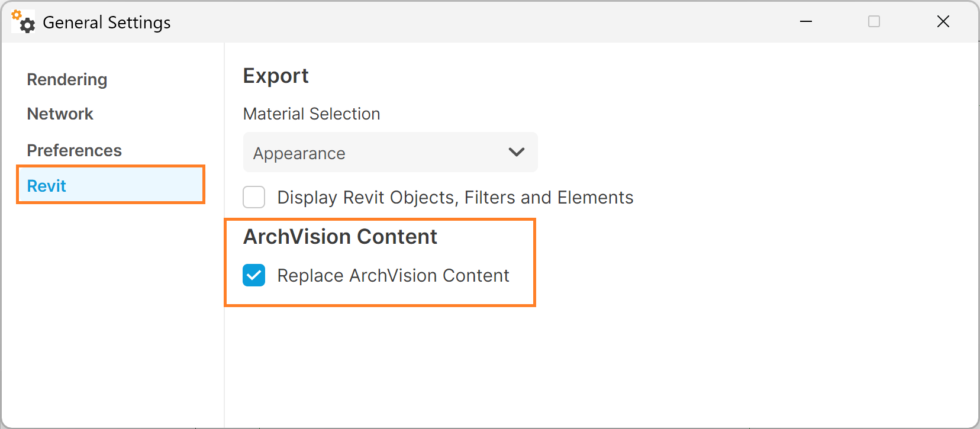
Task: Open the Rendering settings tab
Action: tap(67, 79)
